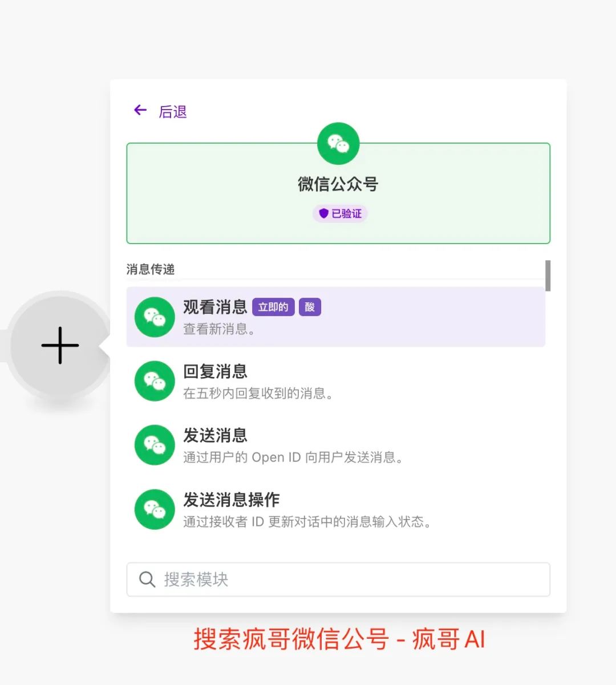Viewport: 616px width, 685px height.
Task: Click description 通过用户的 Open ID 向用户发送消息。
Action: pos(293,457)
